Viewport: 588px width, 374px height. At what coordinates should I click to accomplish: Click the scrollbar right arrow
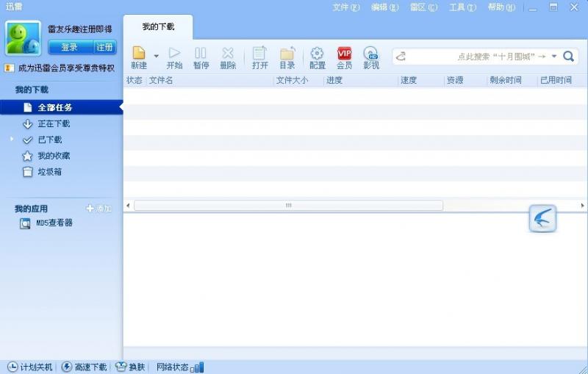pos(582,205)
